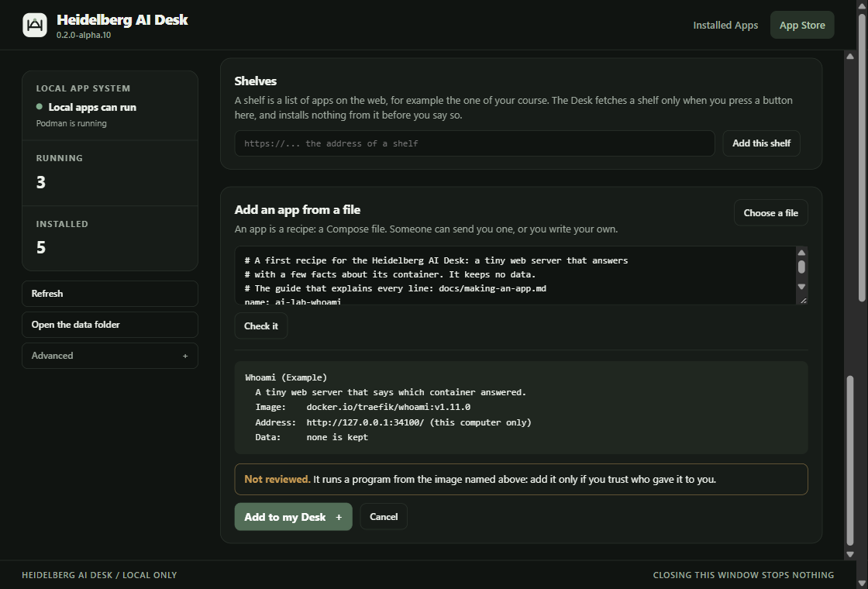Click the 'Whoami (Example)' title text
868x589 pixels.
(x=286, y=377)
